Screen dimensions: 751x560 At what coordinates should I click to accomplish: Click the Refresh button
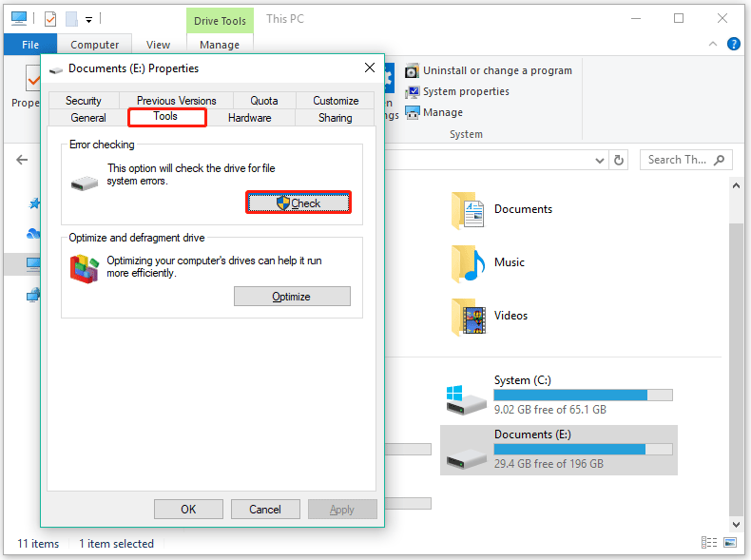point(619,160)
